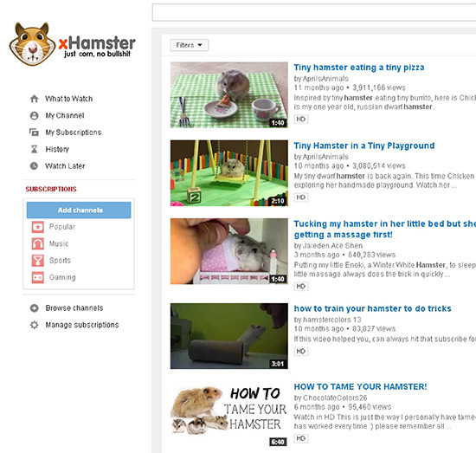Image resolution: width=476 pixels, height=453 pixels.
Task: Open 'Tucking my hamster in her little bed' title
Action: (x=384, y=229)
